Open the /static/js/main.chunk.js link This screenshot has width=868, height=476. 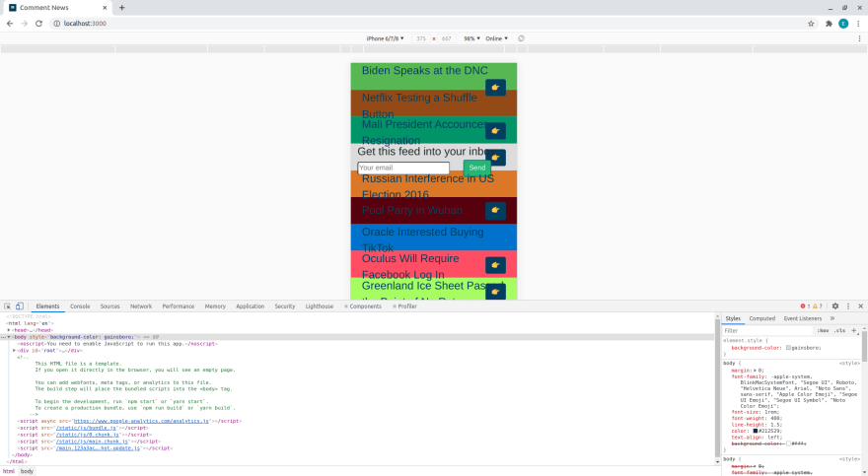coord(92,442)
